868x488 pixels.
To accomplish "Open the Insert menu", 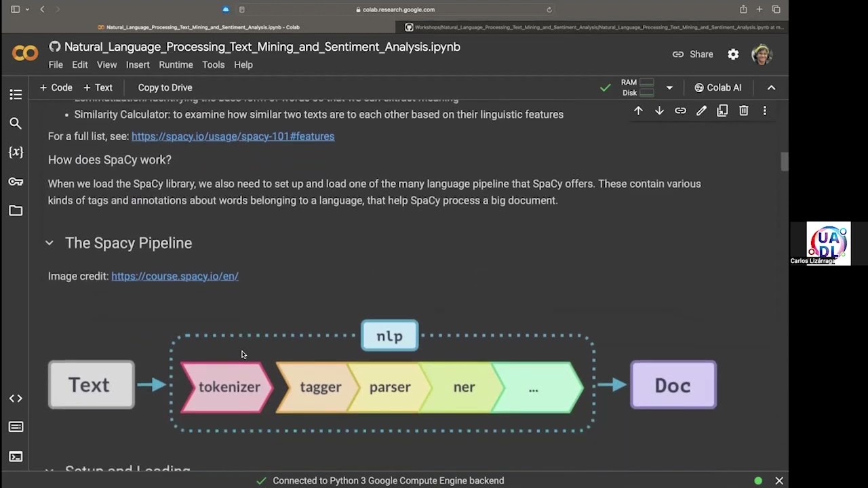I will [138, 65].
